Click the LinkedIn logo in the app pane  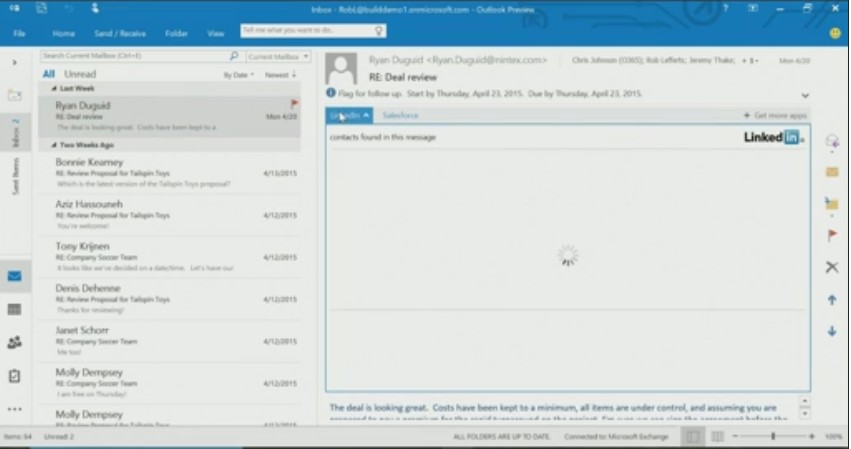coord(773,137)
